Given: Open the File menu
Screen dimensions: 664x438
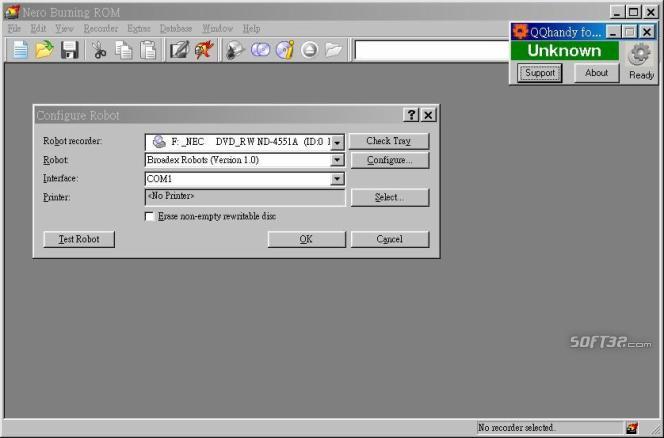Looking at the screenshot, I should [14, 28].
